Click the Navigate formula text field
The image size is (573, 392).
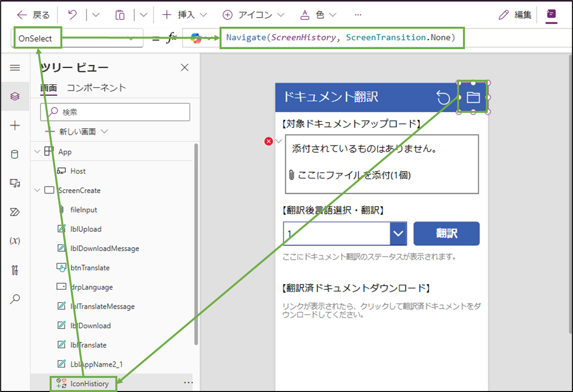coord(341,37)
